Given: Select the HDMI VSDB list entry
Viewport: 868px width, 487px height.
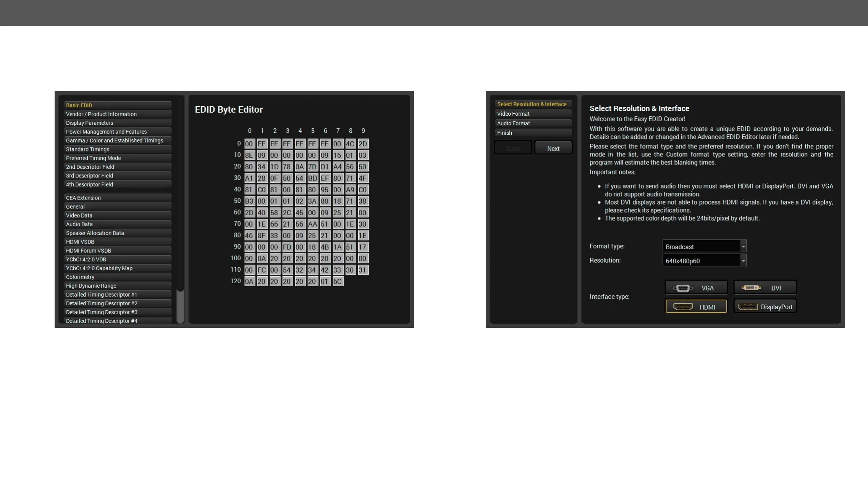Looking at the screenshot, I should pyautogui.click(x=117, y=242).
